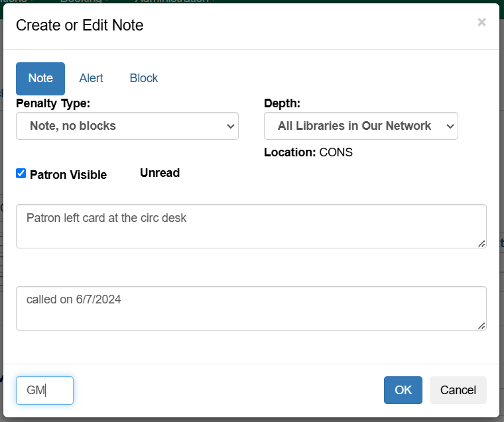Click the Patron Visible label text
The width and height of the screenshot is (504, 422).
68,175
